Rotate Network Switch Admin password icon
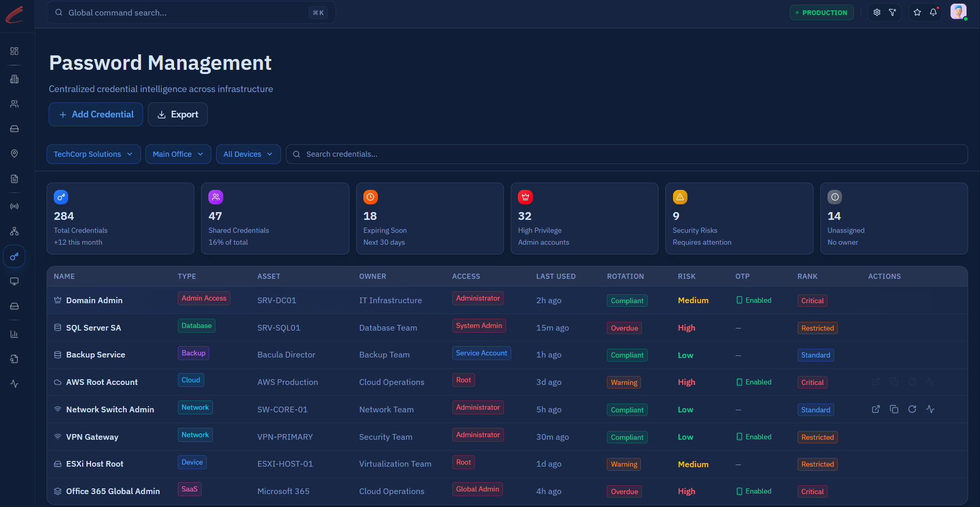Viewport: 980px width, 507px height. tap(912, 409)
